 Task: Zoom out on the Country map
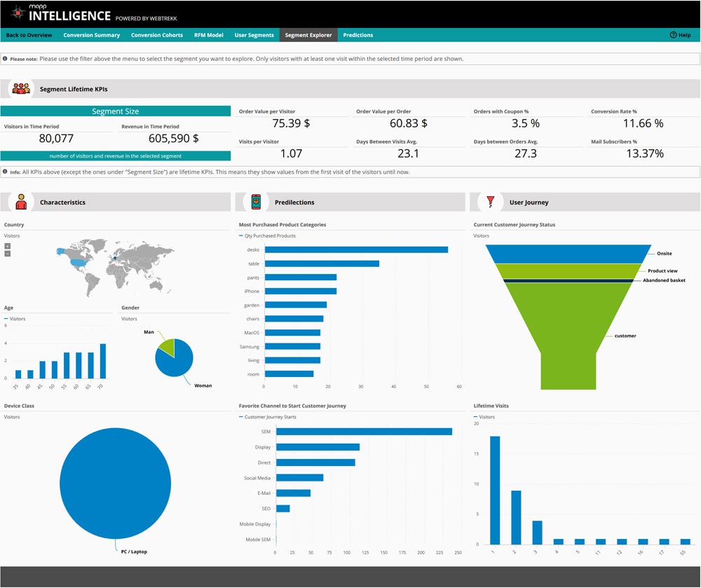pyautogui.click(x=7, y=254)
